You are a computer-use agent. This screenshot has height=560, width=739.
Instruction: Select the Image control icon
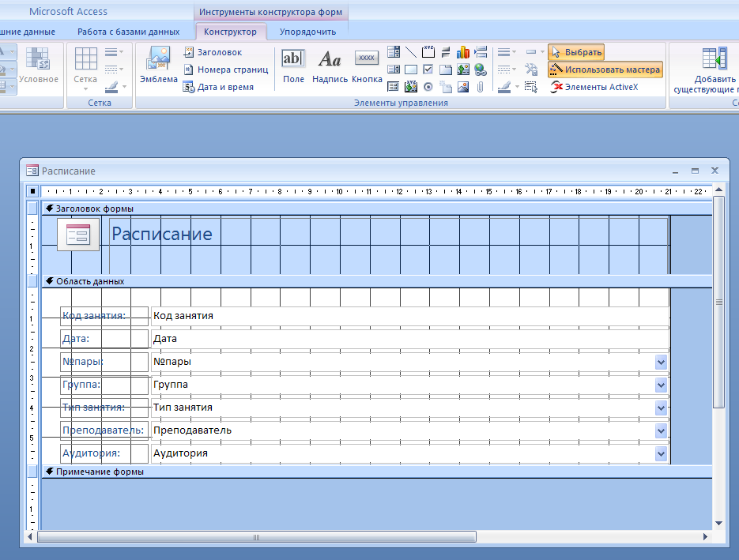coord(463,87)
